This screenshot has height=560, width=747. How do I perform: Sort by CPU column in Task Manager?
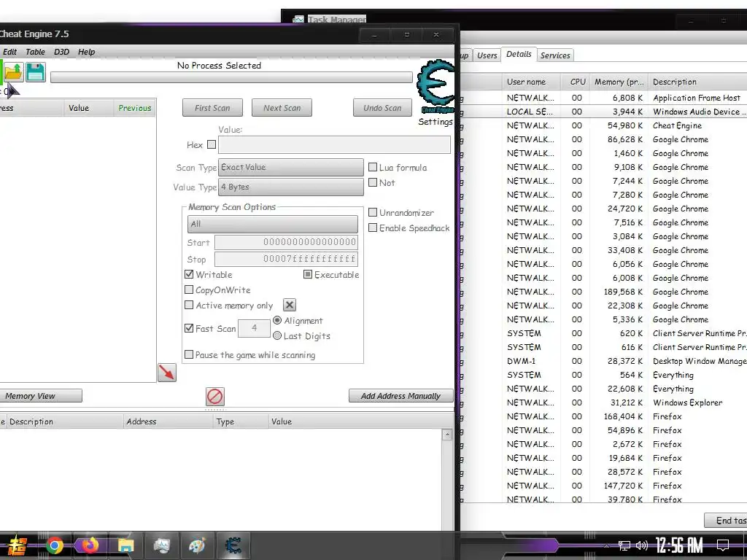(576, 82)
